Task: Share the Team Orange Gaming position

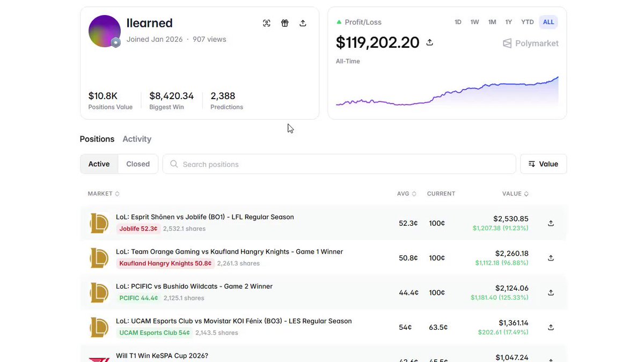Action: tap(551, 258)
